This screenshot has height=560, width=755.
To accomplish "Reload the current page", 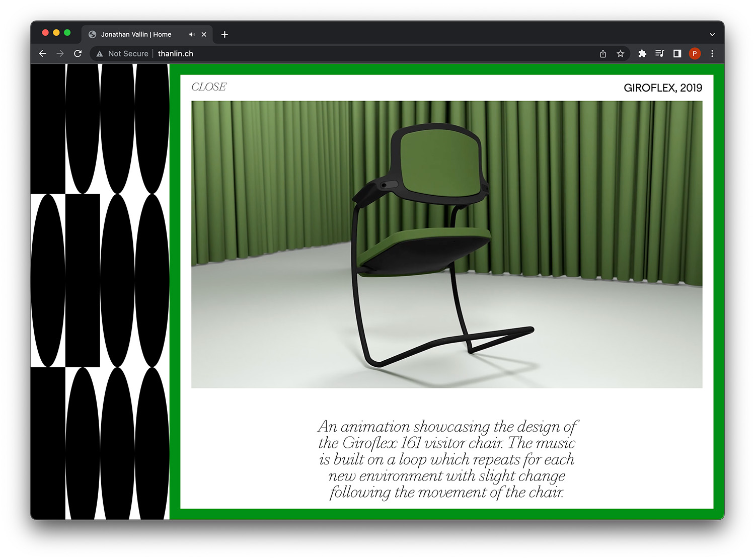I will (78, 53).
